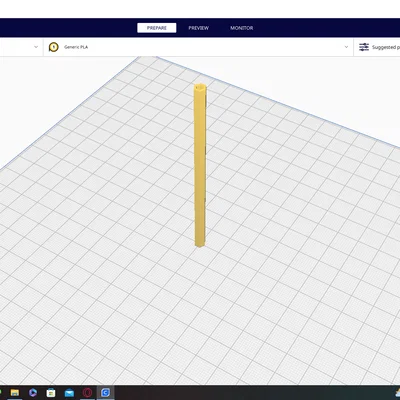The height and width of the screenshot is (400, 400).
Task: Launch the Clipchamp taskbar icon
Action: (x=33, y=393)
